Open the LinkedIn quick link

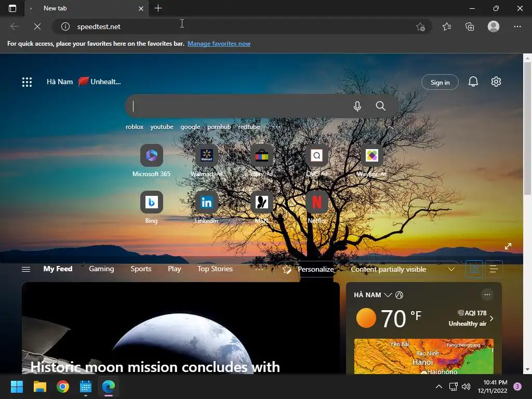click(206, 207)
